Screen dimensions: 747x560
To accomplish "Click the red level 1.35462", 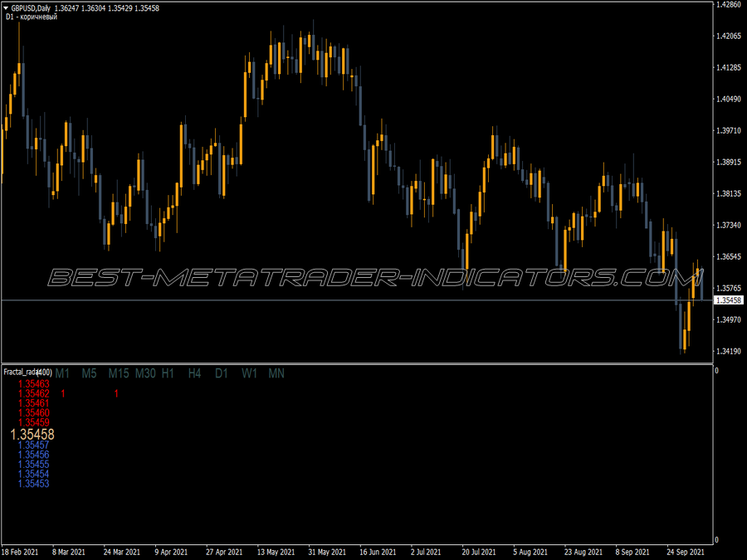I will click(x=33, y=393).
